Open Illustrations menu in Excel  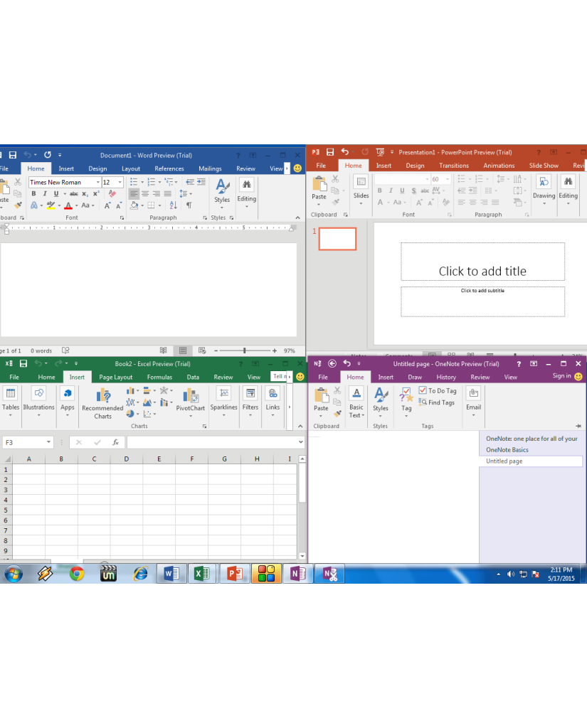(38, 402)
